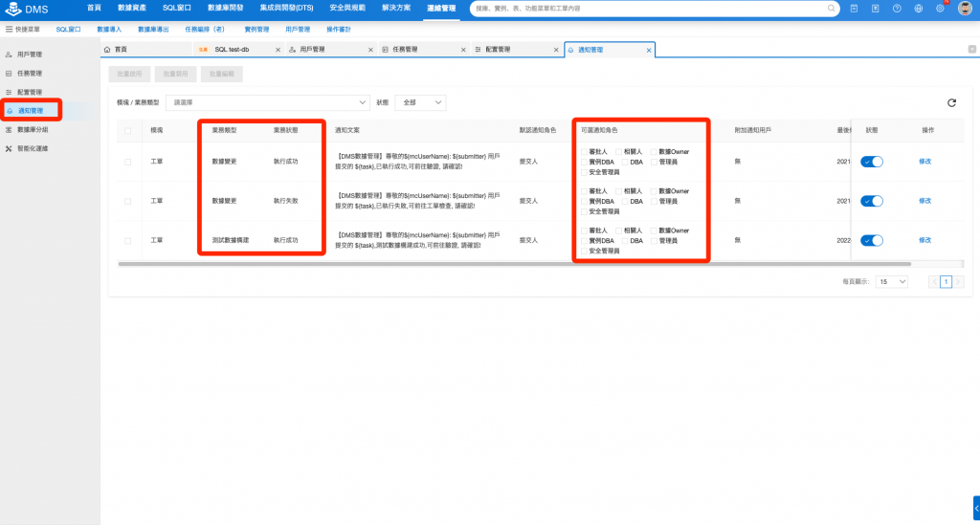The image size is (980, 525).
Task: Click the 批量啟用 button
Action: [129, 75]
